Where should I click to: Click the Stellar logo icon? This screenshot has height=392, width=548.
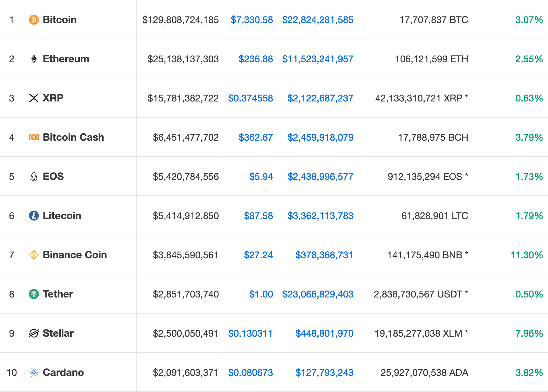pos(34,333)
